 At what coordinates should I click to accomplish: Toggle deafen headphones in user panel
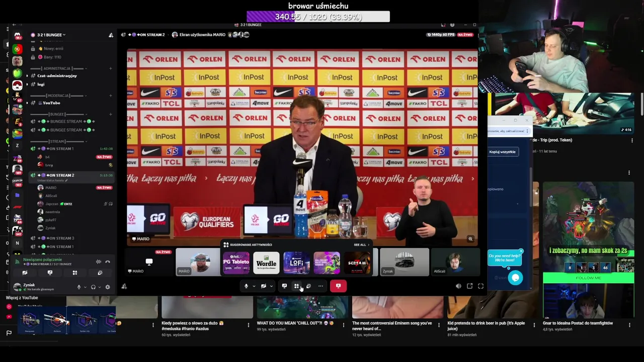point(93,287)
